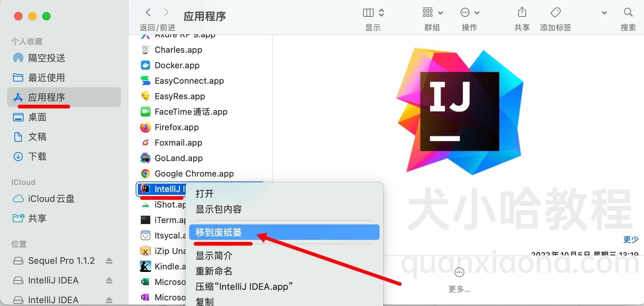Change the column view display mode
The image size is (644, 306).
pos(373,13)
